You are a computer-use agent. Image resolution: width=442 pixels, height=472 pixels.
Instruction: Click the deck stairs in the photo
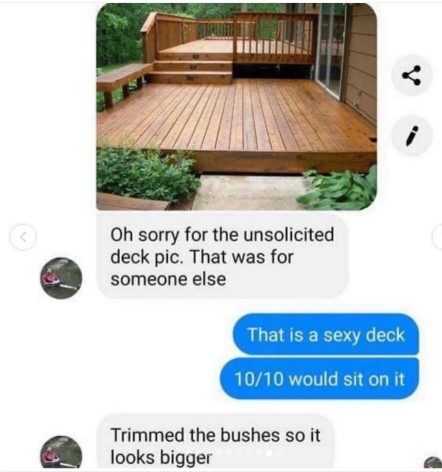[x=192, y=67]
